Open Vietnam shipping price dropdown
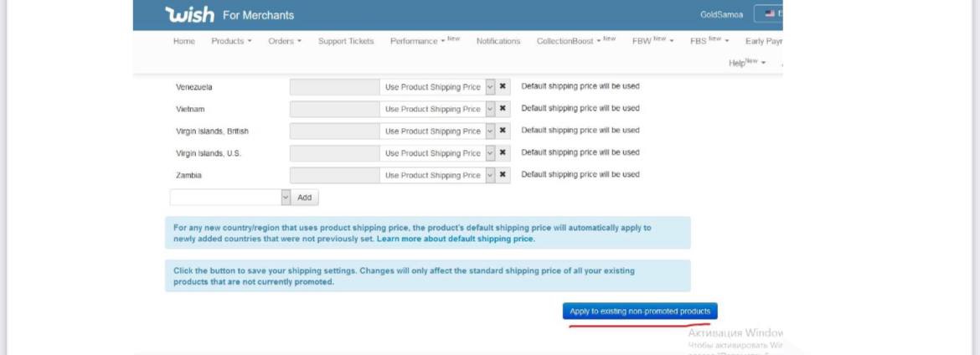Screen dimensions: 980x355 437,109
